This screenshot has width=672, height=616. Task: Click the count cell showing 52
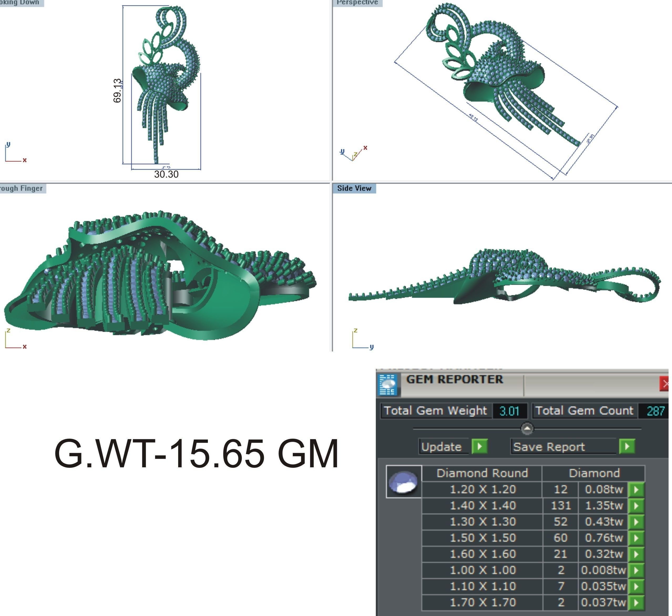(561, 522)
